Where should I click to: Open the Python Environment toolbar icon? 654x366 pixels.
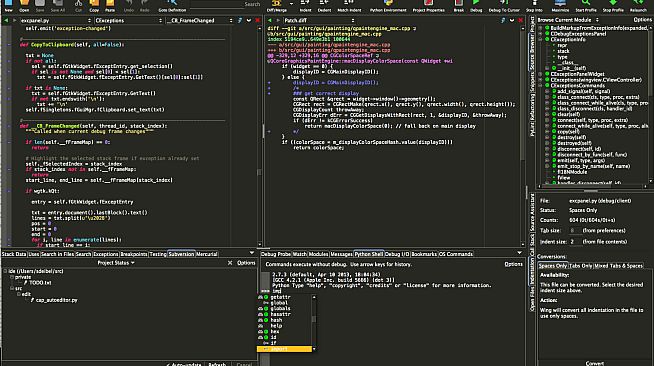tap(388, 4)
